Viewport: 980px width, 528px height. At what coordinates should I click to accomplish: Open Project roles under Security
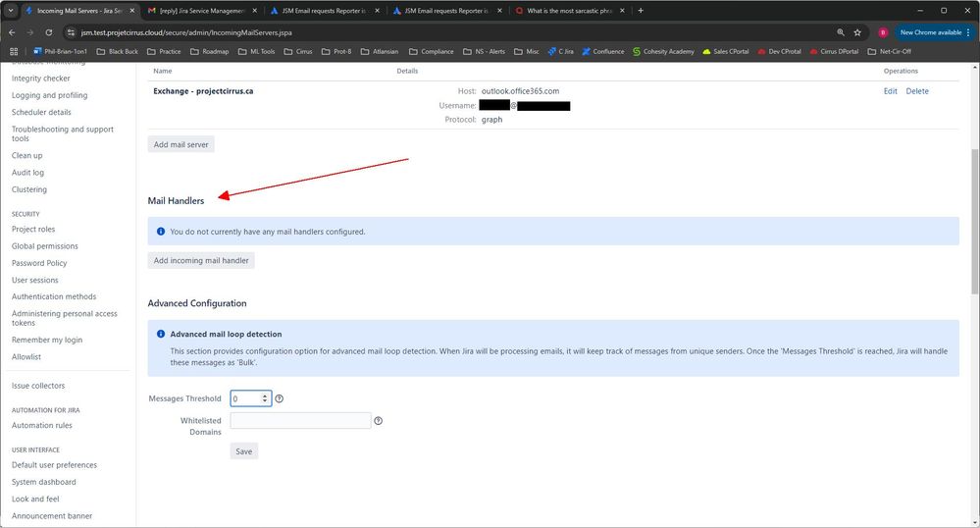point(33,229)
